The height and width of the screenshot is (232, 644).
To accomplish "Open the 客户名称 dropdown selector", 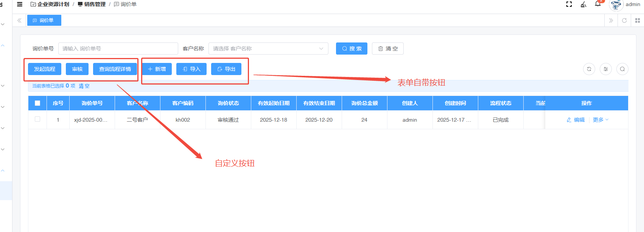I will pyautogui.click(x=268, y=49).
